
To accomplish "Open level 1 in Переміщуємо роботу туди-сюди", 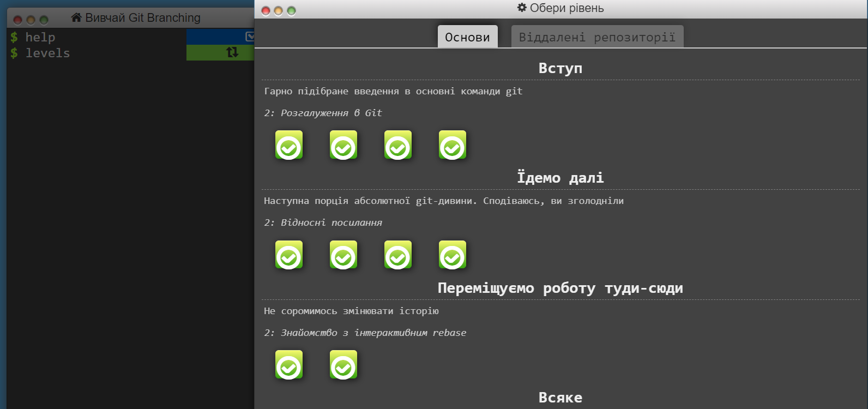I will [289, 365].
